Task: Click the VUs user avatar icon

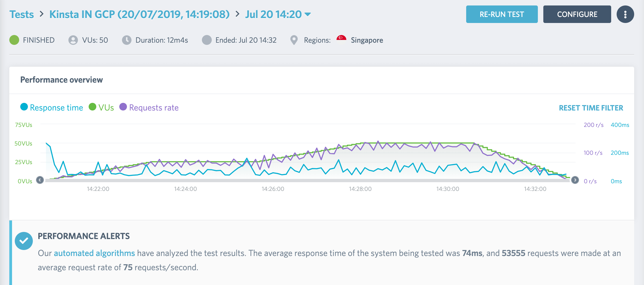Action: 73,40
